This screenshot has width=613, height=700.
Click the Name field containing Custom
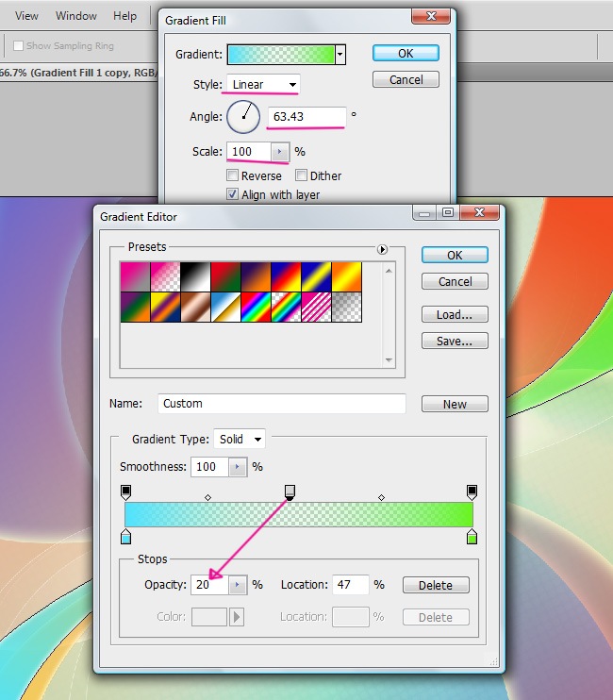tap(281, 404)
